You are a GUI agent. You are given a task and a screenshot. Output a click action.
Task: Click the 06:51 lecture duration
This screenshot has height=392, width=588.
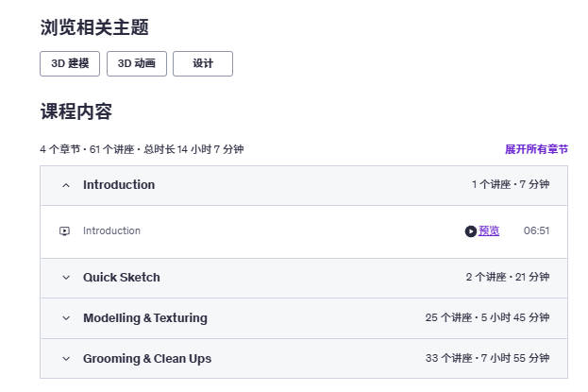(536, 230)
